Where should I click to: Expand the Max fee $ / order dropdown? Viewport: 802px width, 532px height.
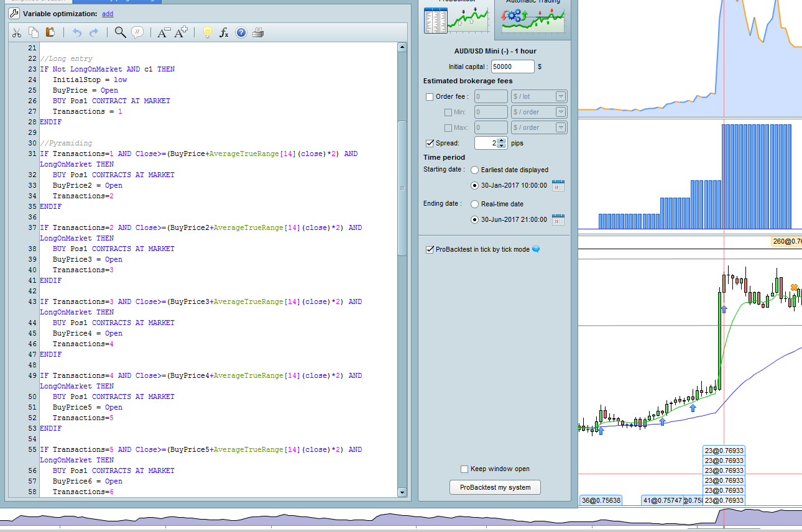click(560, 127)
